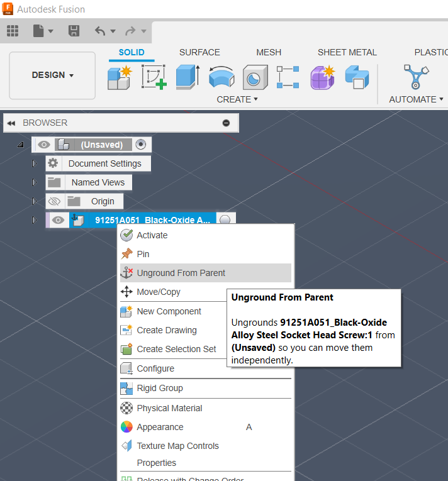448x481 pixels.
Task: Click the File document icon
Action: pyautogui.click(x=38, y=31)
